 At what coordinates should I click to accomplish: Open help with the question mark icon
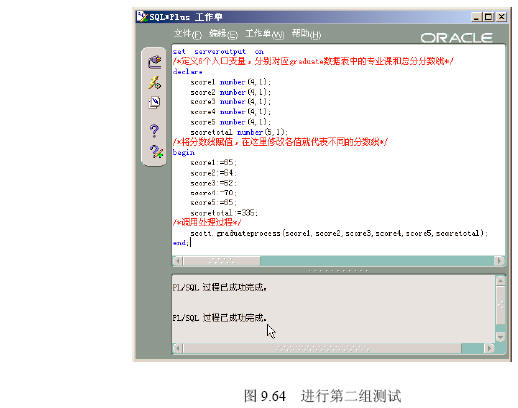coord(154,131)
